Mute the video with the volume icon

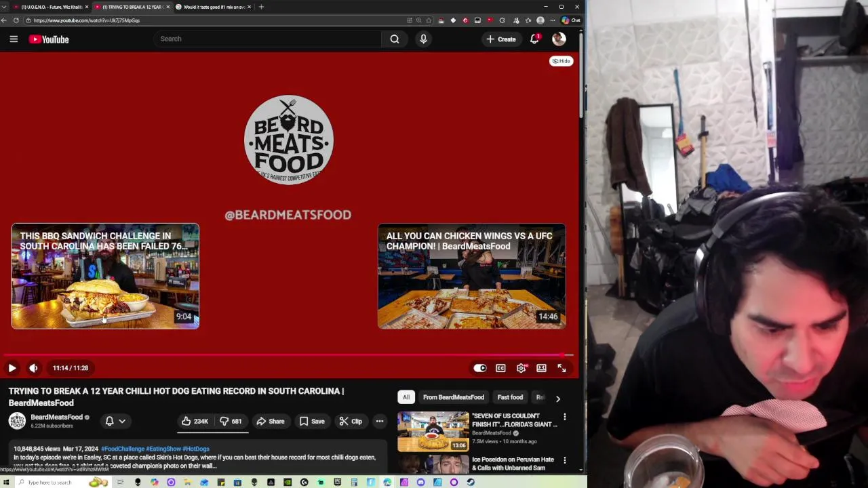[x=33, y=368]
